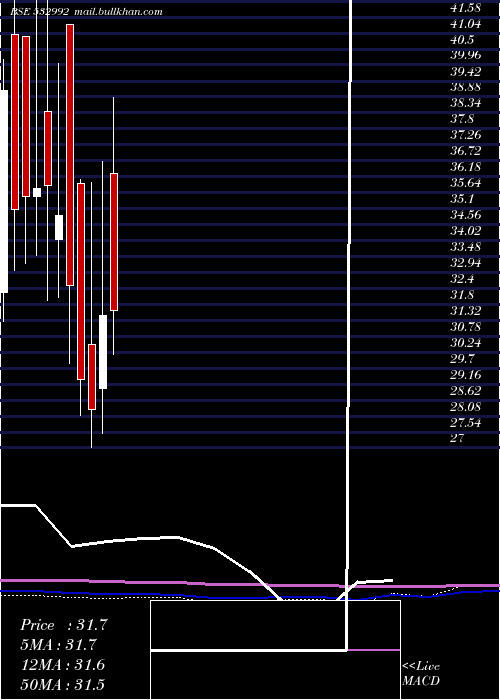Click the 35.64 price axis label
500x700 pixels.
click(x=466, y=183)
